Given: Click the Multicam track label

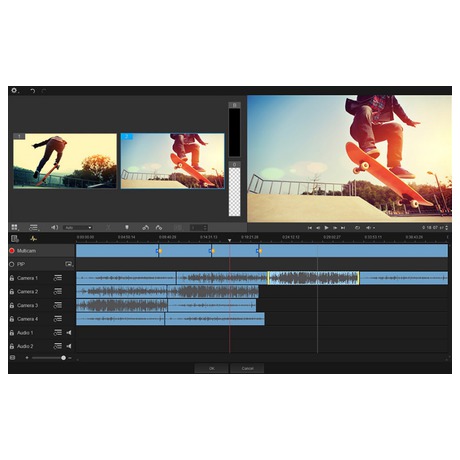Looking at the screenshot, I should tap(26, 251).
